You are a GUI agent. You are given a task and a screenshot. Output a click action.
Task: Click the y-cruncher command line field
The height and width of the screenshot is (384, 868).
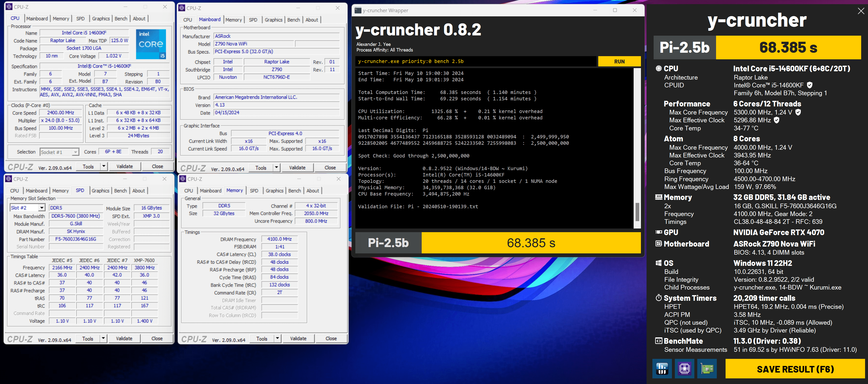476,61
